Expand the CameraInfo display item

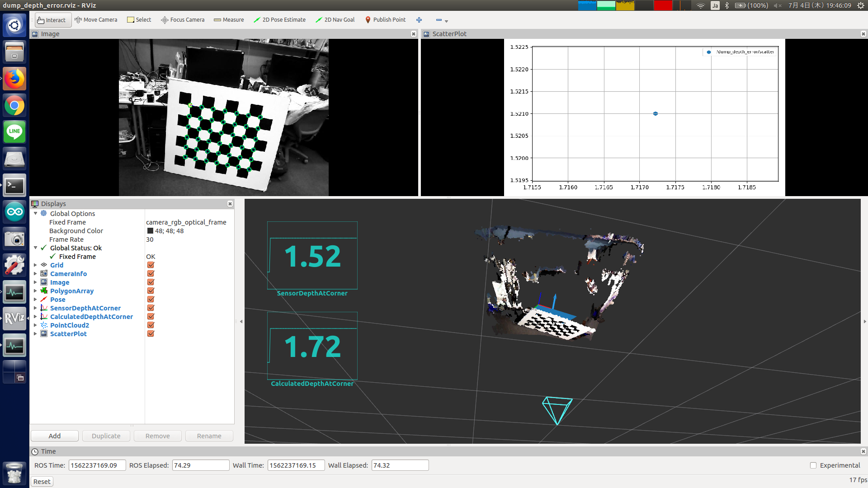pyautogui.click(x=35, y=273)
